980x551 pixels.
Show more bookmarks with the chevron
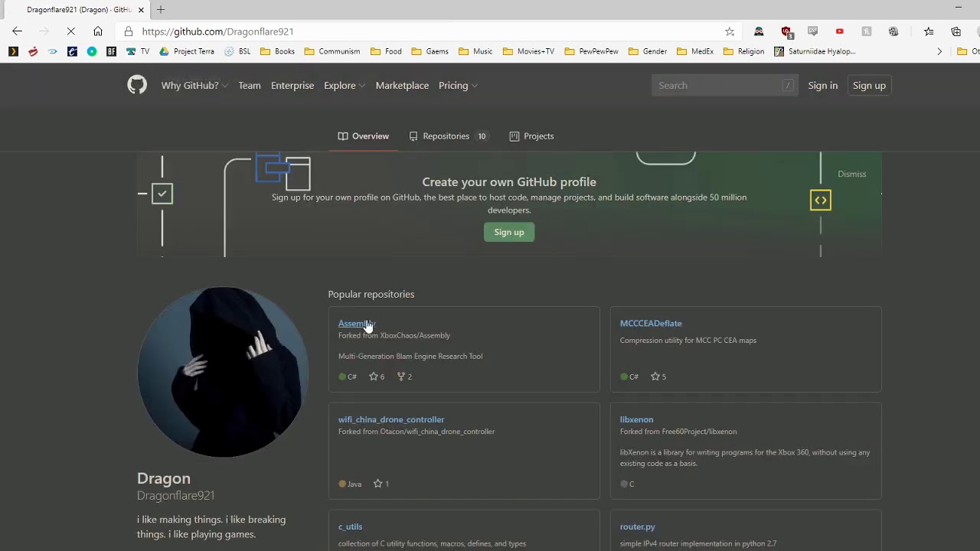point(939,51)
